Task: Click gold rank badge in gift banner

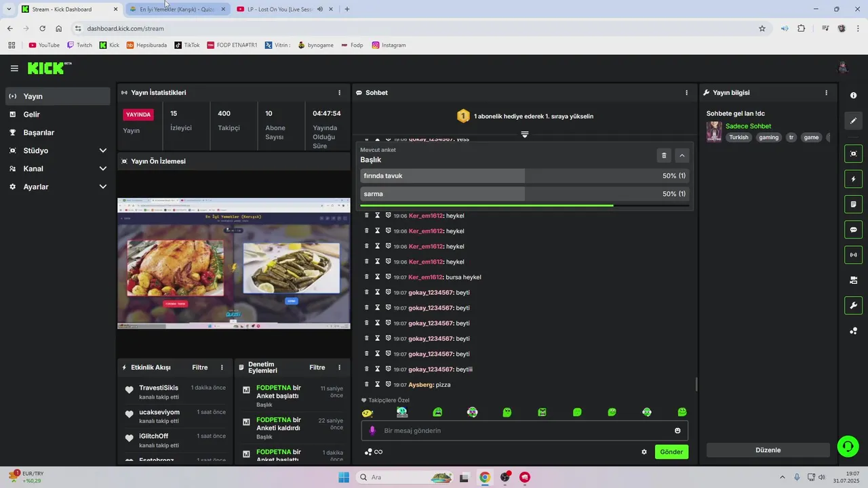Action: (x=463, y=117)
